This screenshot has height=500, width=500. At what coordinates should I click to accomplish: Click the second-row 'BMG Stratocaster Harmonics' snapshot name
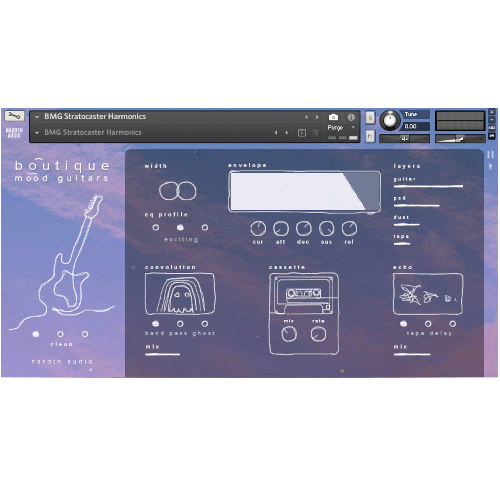coord(93,132)
